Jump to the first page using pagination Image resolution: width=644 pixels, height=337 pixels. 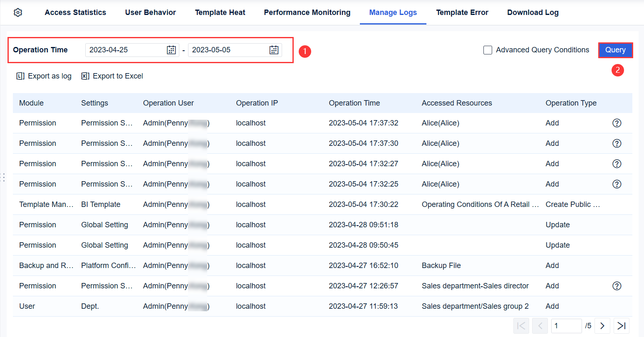tap(521, 326)
